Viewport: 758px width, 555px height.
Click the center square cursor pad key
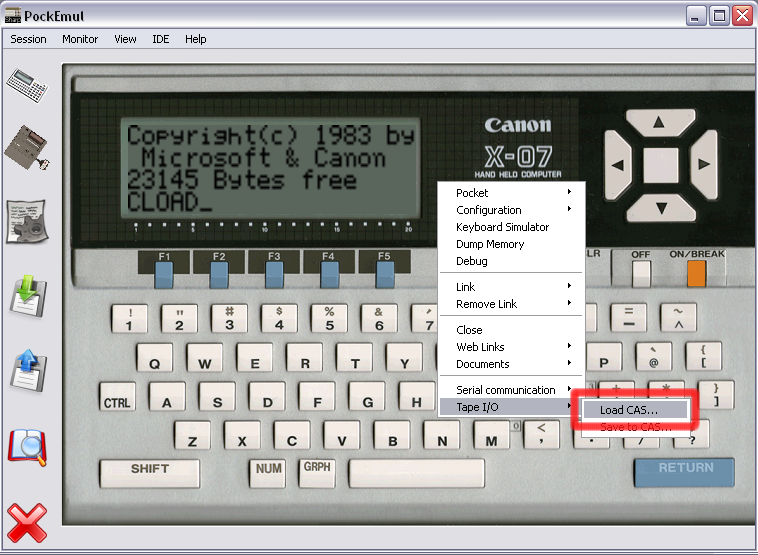(x=661, y=165)
